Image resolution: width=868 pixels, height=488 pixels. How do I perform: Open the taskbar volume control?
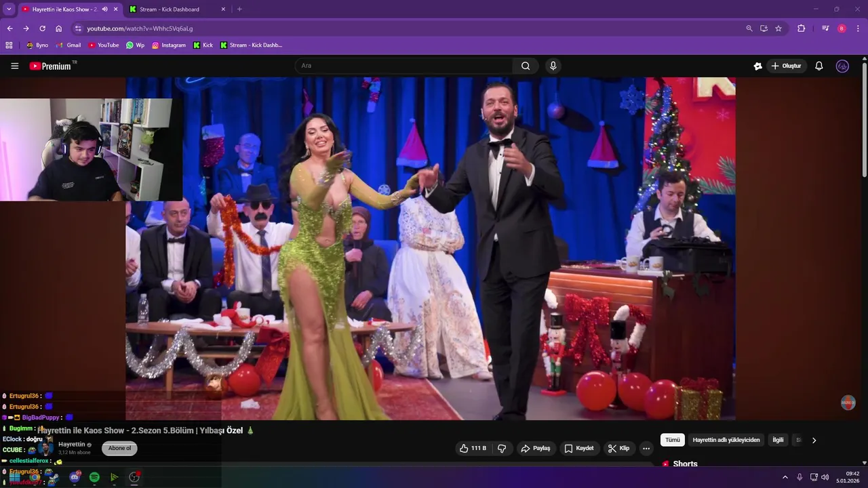tap(825, 477)
